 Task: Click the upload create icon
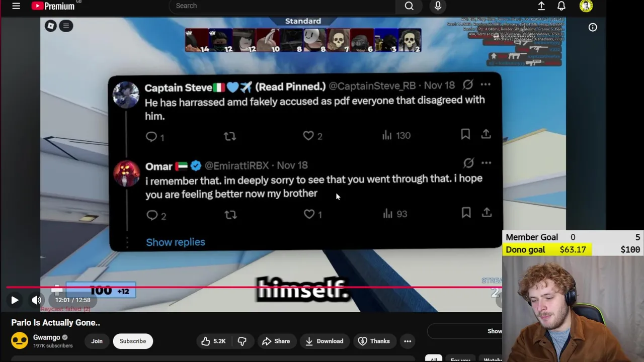[x=541, y=6]
